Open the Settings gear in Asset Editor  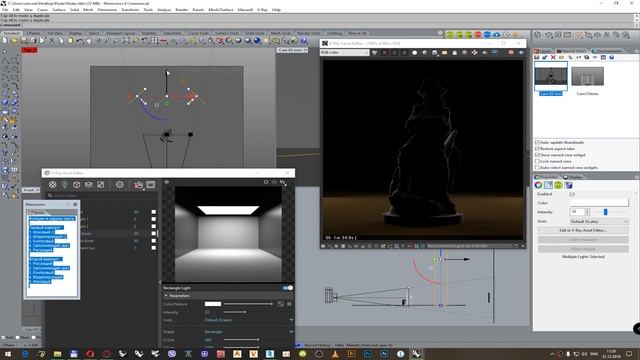pyautogui.click(x=119, y=185)
